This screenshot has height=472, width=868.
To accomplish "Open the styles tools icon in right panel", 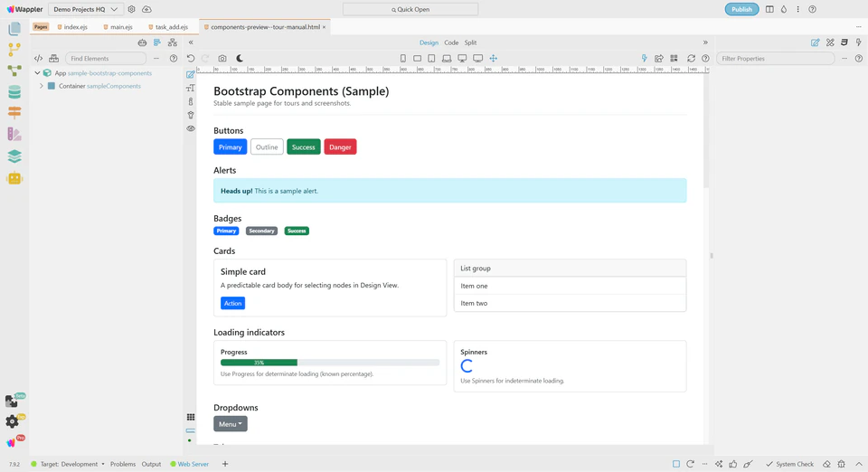I will point(830,42).
